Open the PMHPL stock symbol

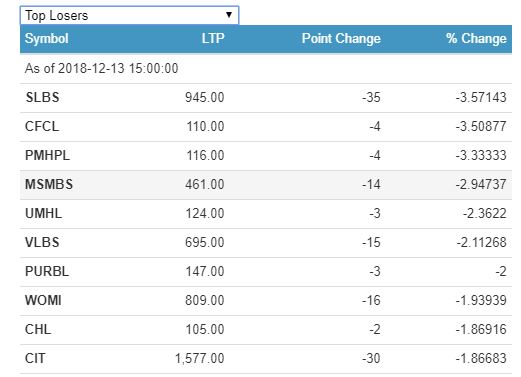pos(48,156)
